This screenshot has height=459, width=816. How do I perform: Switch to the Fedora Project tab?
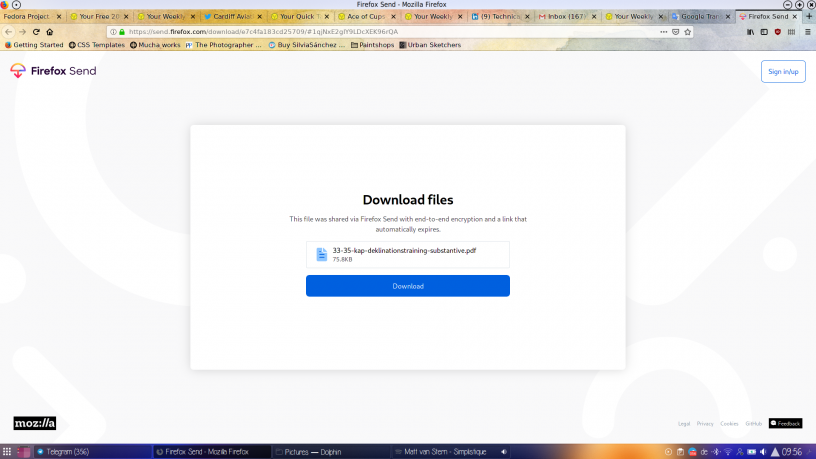coord(29,17)
